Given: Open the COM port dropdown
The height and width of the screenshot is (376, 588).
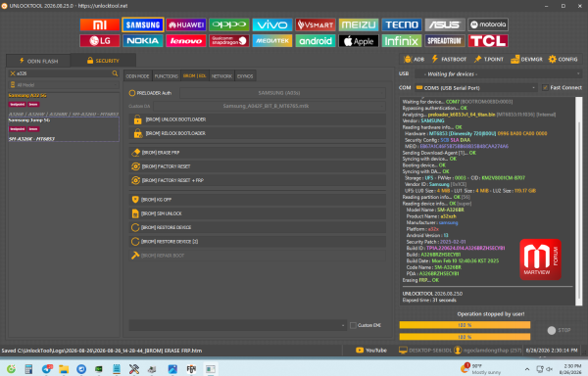Looking at the screenshot, I should [476, 87].
